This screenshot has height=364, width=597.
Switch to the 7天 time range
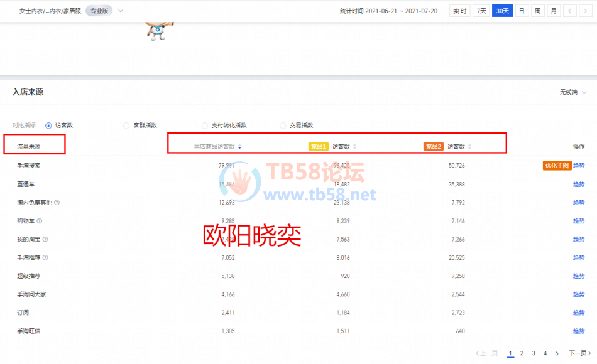point(481,11)
